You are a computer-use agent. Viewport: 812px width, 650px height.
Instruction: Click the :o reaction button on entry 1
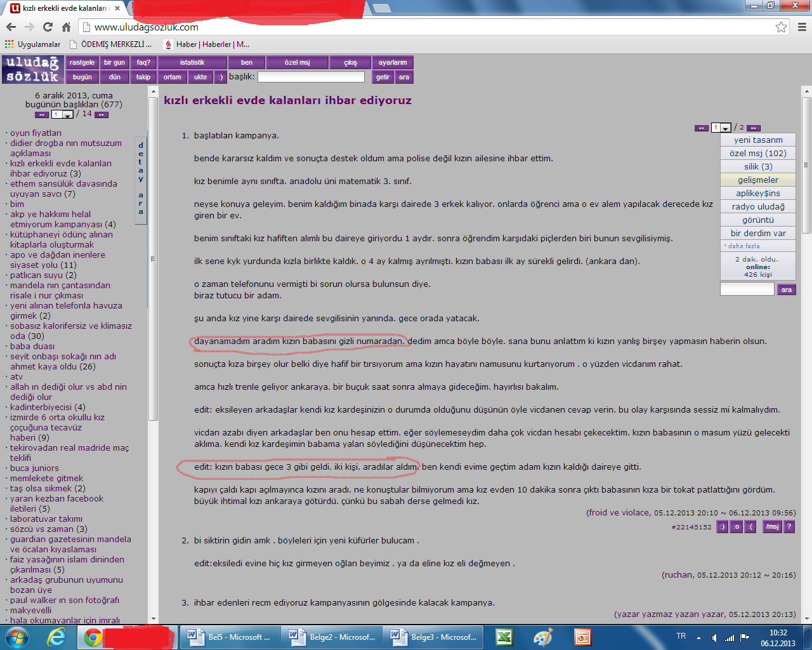pos(736,527)
